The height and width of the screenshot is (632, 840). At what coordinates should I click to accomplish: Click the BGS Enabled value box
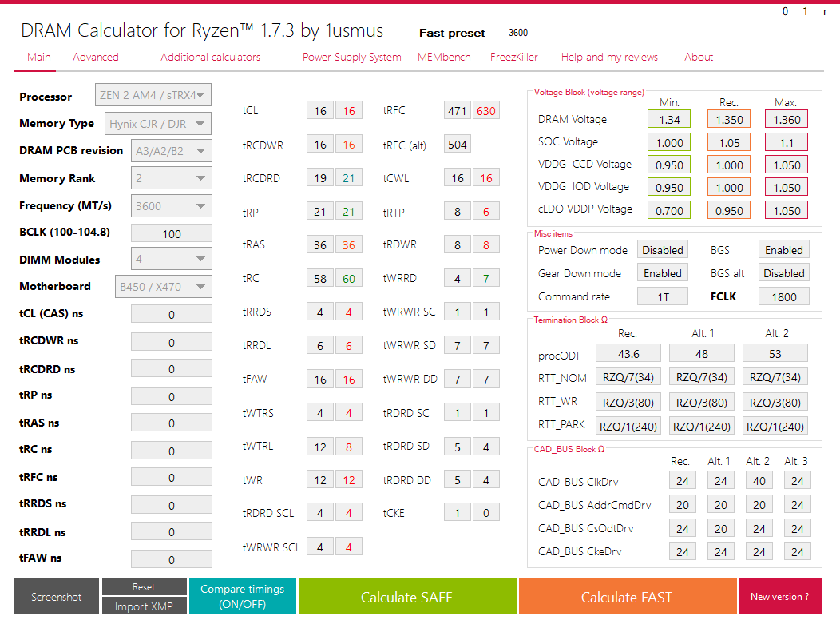[784, 250]
